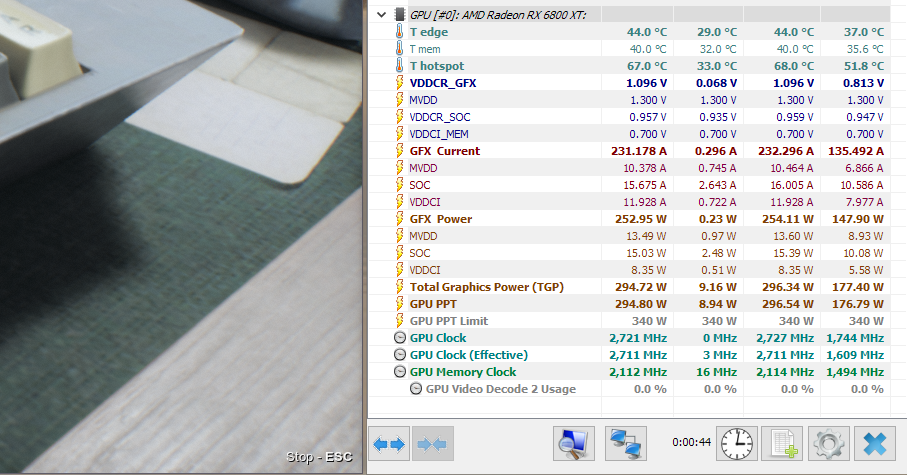Click the 252.95 W GFX Power value
Image resolution: width=907 pixels, height=475 pixels.
[641, 219]
